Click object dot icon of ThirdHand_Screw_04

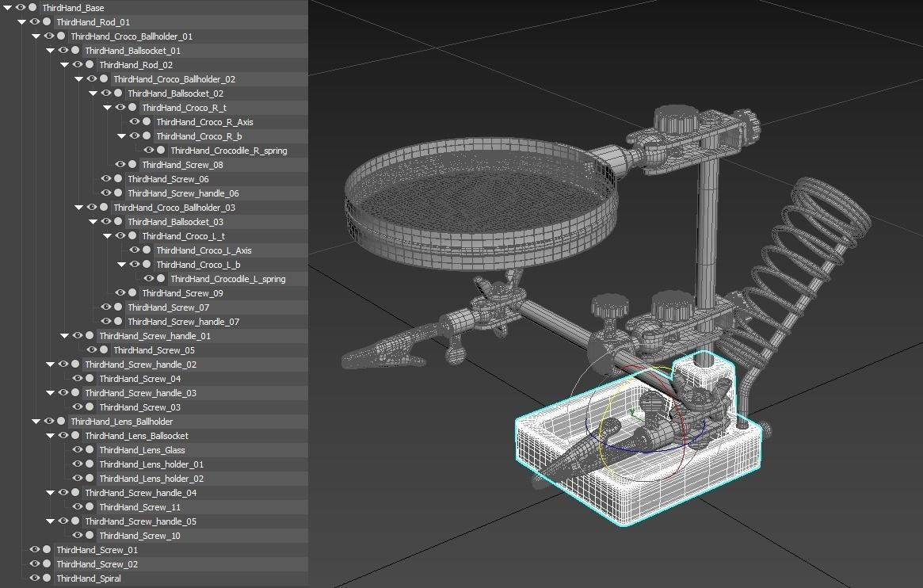[90, 379]
